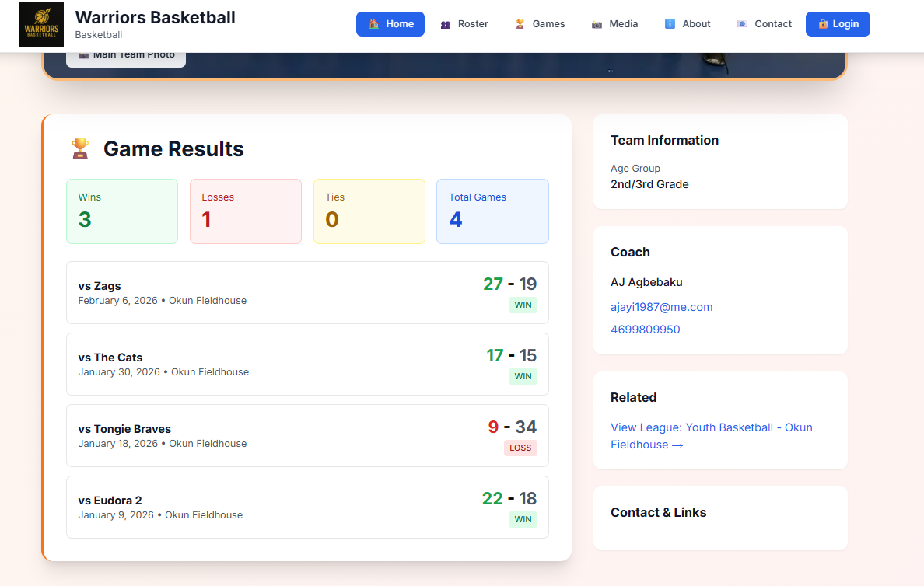924x586 pixels.
Task: Click the padlock icon on Login button
Action: click(x=824, y=24)
